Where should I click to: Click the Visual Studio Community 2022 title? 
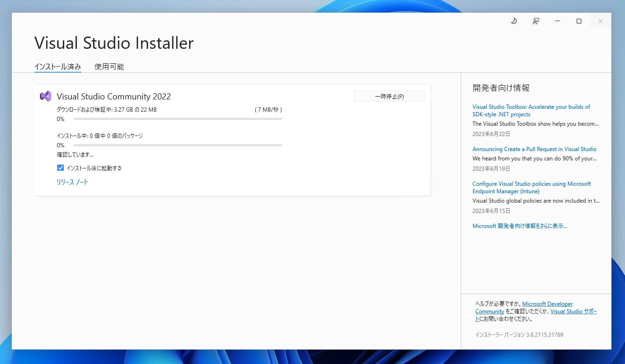(114, 97)
